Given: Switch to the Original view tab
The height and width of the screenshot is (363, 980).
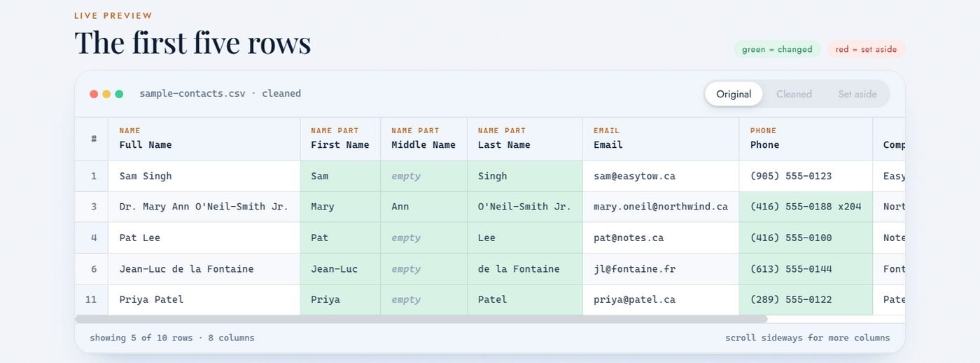Looking at the screenshot, I should pyautogui.click(x=734, y=94).
